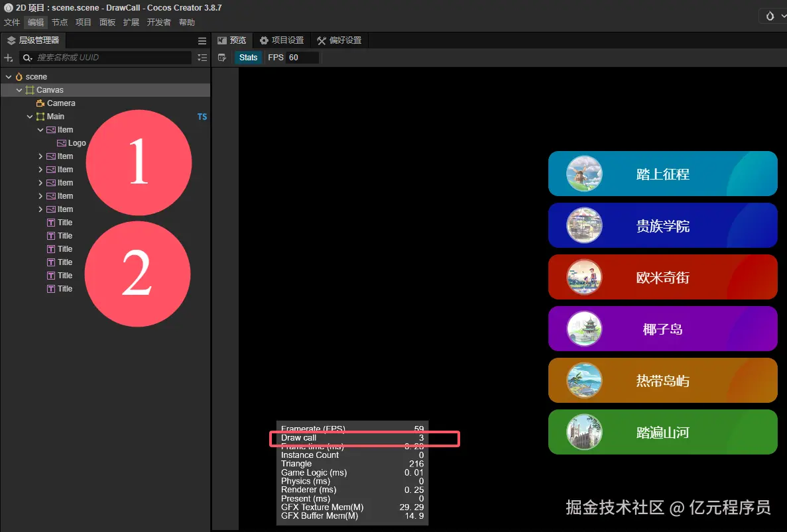Click the 踏遍山河 button
787x532 pixels.
pos(662,432)
